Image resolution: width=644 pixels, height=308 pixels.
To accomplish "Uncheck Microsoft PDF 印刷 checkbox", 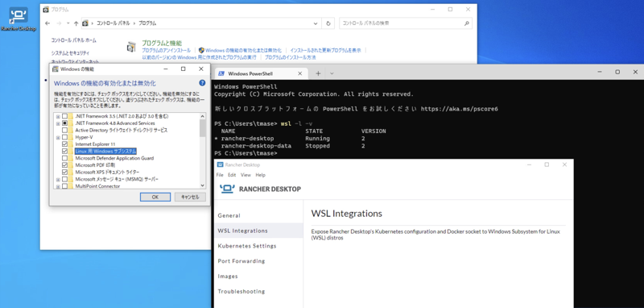I will tap(65, 165).
